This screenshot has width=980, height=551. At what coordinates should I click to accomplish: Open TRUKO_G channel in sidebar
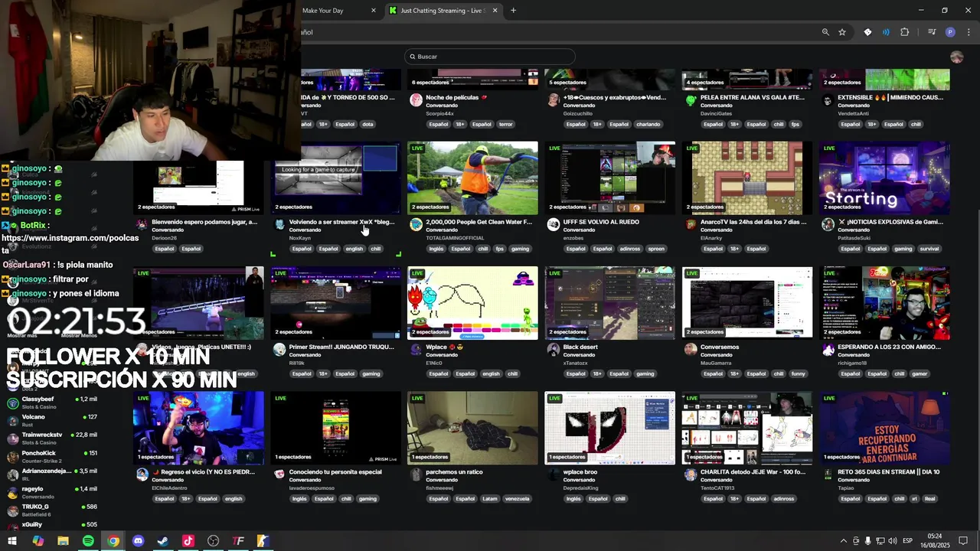point(51,510)
